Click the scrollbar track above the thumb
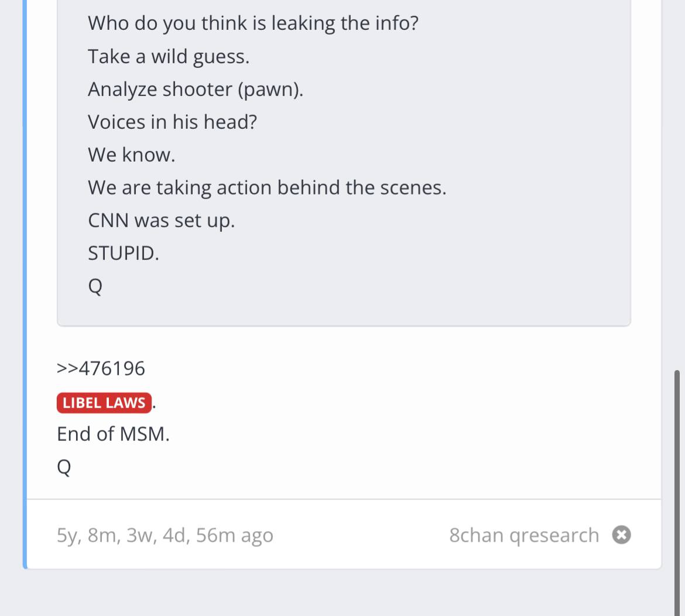This screenshot has height=616, width=685. click(677, 176)
